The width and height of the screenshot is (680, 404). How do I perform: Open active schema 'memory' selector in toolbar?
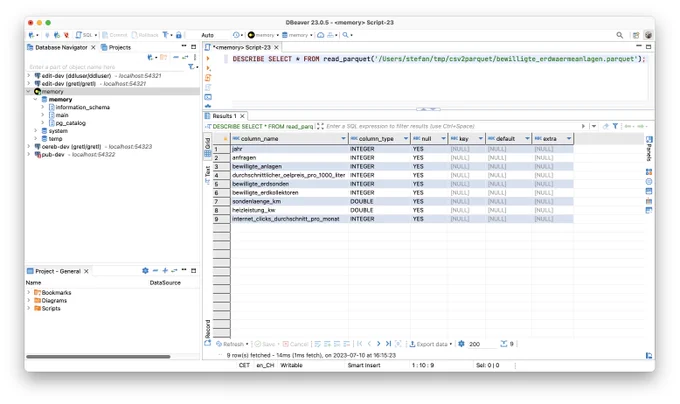(x=297, y=35)
